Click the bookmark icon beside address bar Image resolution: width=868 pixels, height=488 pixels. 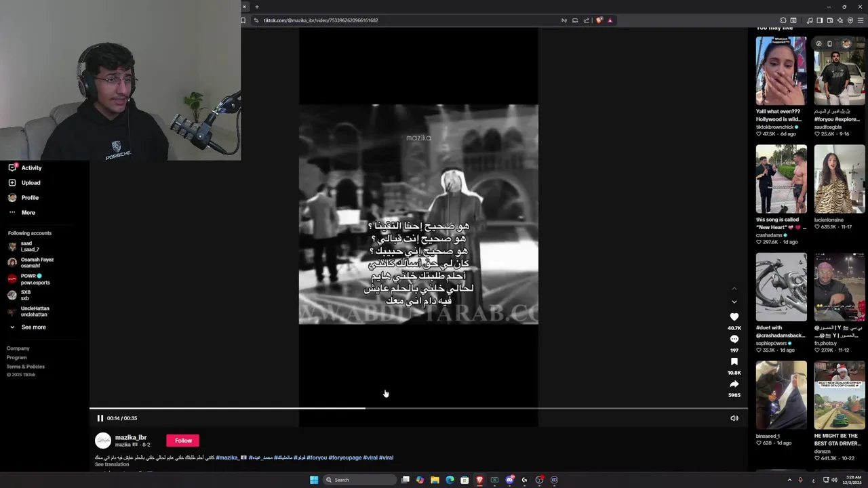click(243, 20)
